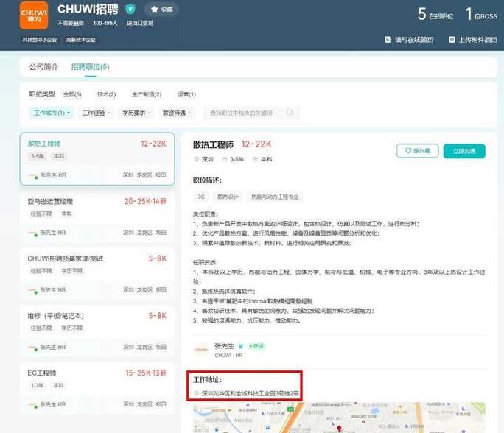This screenshot has height=433, width=504.
Task: Click 张先生 HR avatar in 散热工程师 card
Action: click(33, 175)
